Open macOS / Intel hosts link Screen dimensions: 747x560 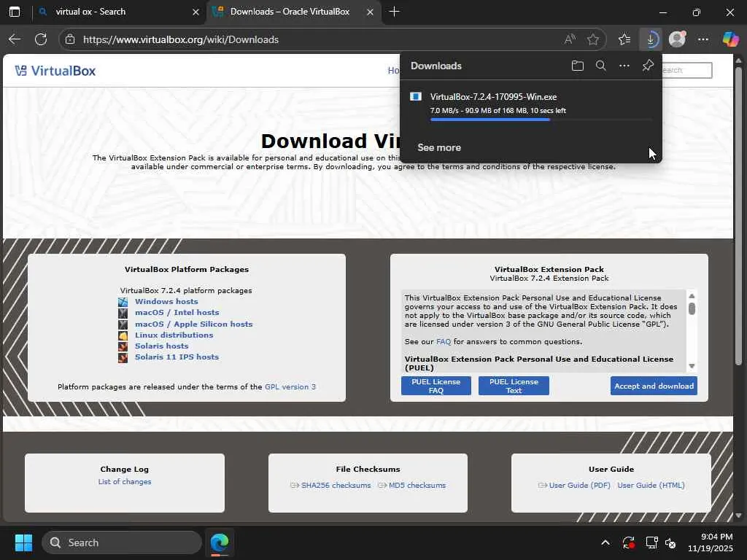click(x=177, y=312)
